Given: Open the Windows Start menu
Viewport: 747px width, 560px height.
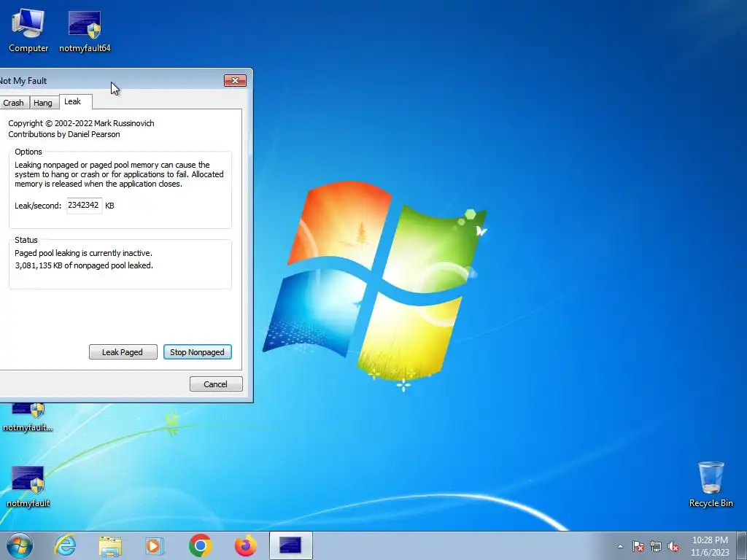Looking at the screenshot, I should (x=20, y=545).
